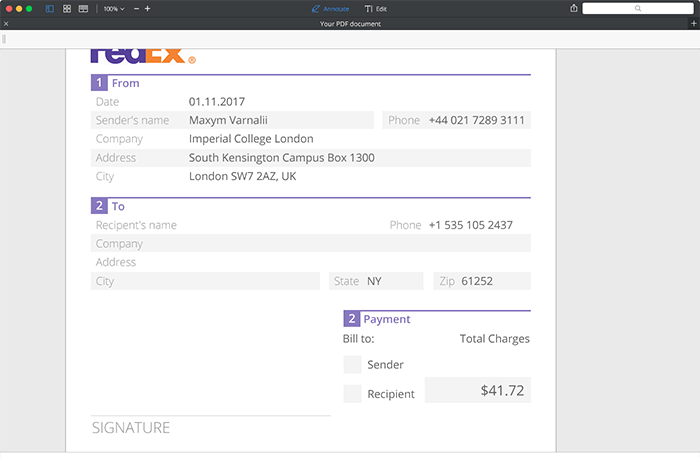This screenshot has width=700, height=460.
Task: Switch to the thumbnail grid view
Action: 67,9
